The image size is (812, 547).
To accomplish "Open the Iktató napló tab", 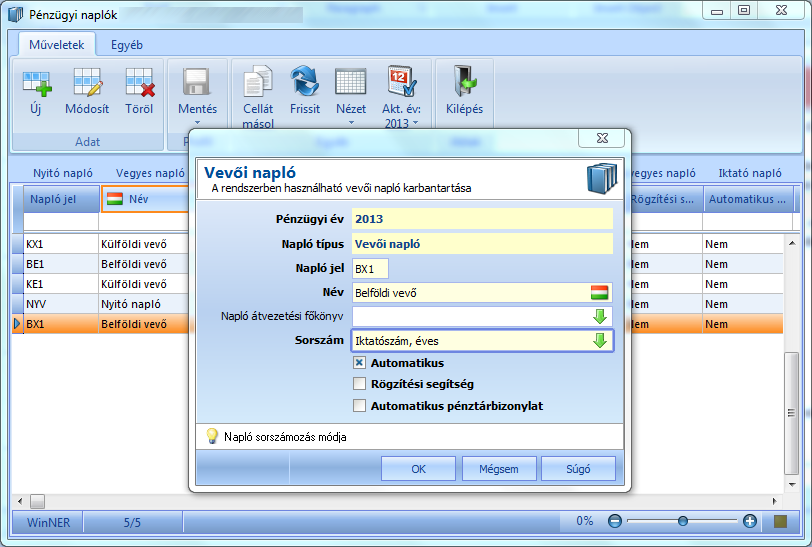I will point(750,173).
